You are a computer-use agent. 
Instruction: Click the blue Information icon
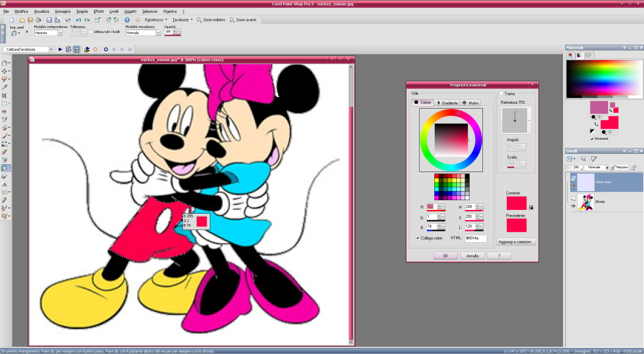click(x=127, y=20)
